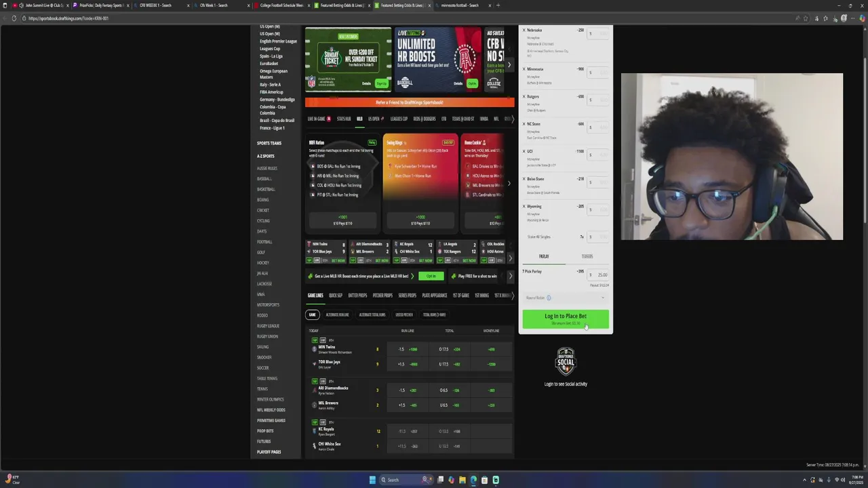Select +1001 NRFI Nation bet button
Screen dimensions: 868x488
[x=342, y=220]
